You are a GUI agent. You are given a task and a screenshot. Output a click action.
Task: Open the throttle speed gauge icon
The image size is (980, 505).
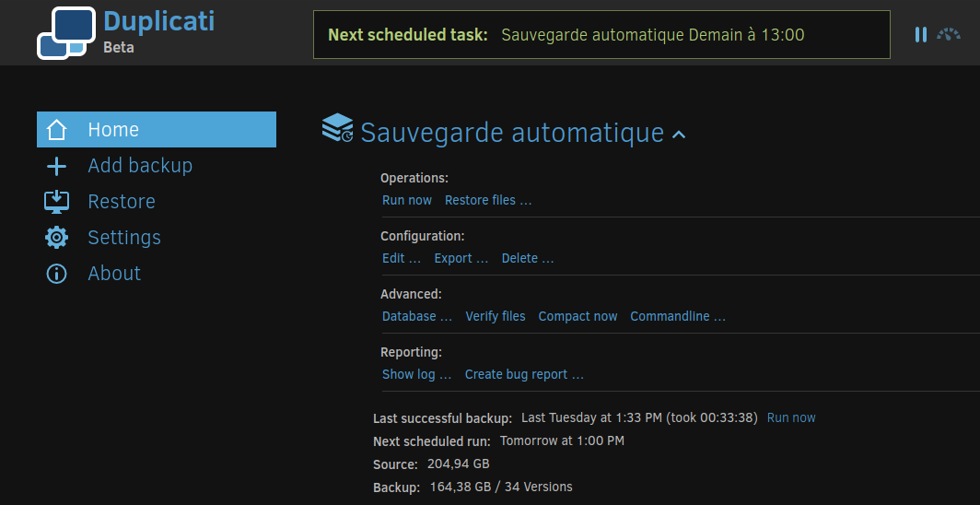[x=948, y=34]
